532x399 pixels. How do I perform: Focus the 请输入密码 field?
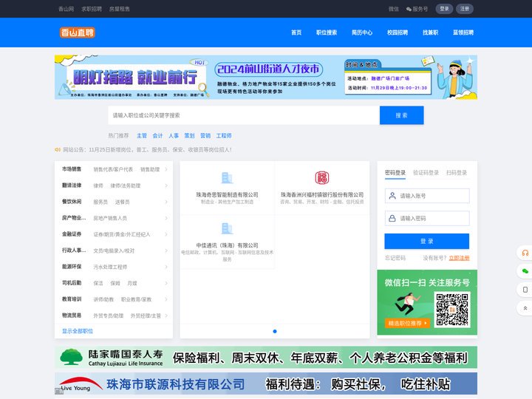click(x=427, y=218)
